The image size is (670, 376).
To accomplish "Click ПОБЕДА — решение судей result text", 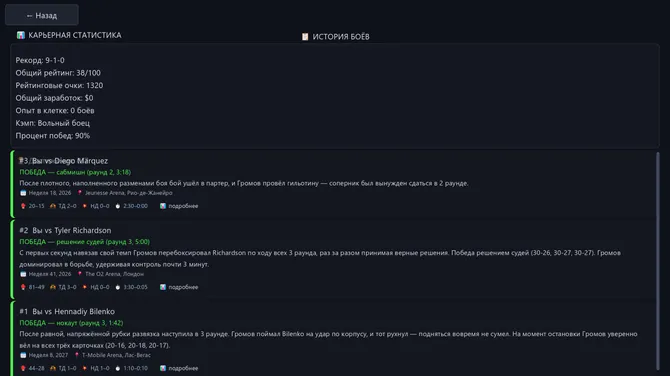I will (85, 242).
